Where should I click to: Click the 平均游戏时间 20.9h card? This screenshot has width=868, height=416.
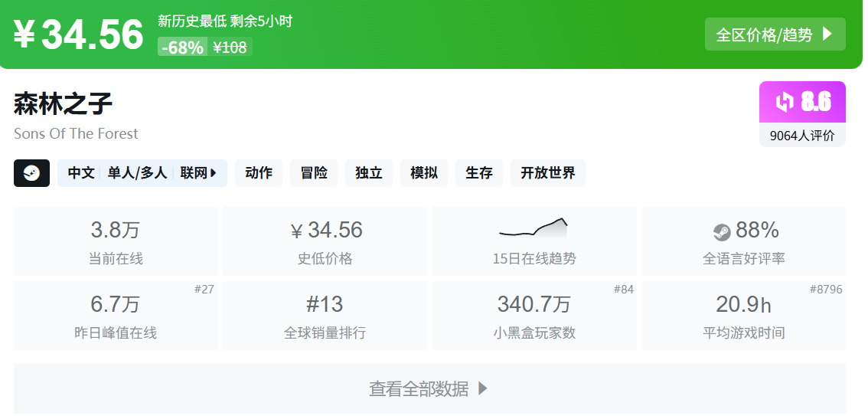click(x=744, y=316)
